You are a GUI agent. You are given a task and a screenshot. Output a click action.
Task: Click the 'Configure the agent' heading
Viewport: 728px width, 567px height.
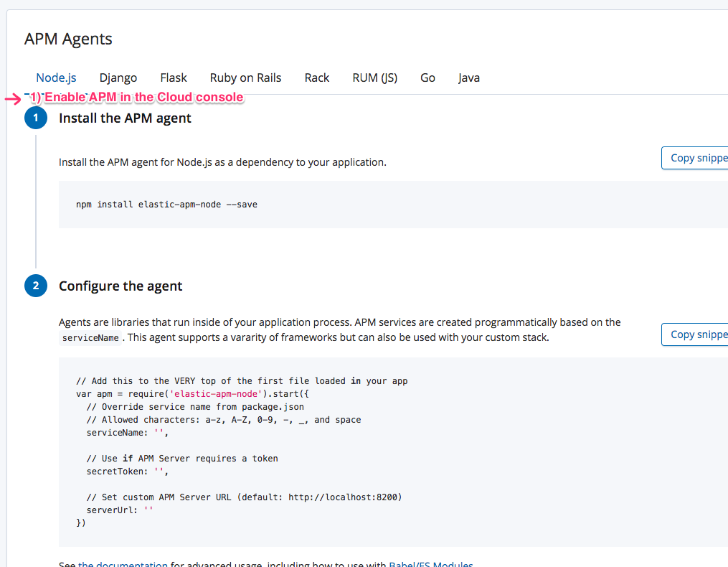pyautogui.click(x=120, y=286)
